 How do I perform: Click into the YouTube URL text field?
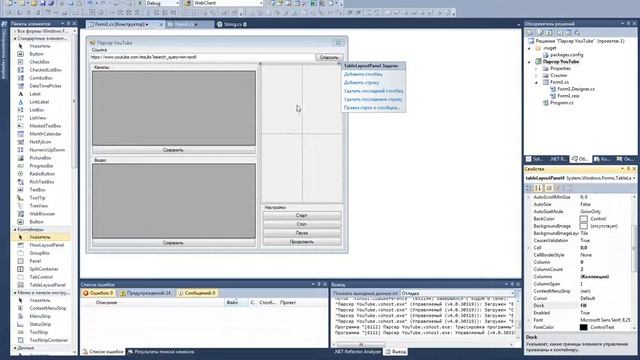[x=202, y=57]
